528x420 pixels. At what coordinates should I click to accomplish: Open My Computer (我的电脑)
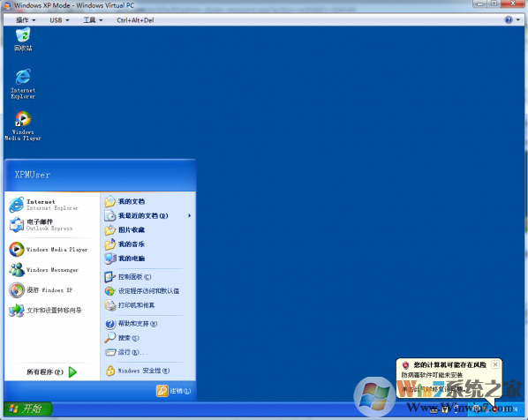(124, 259)
